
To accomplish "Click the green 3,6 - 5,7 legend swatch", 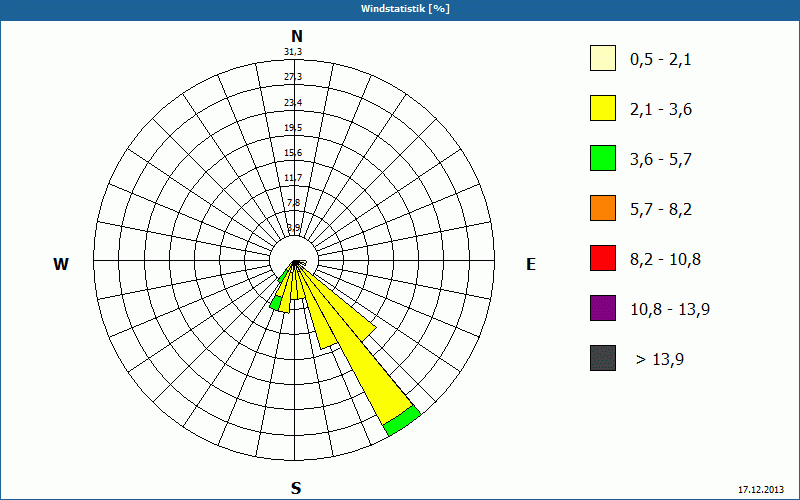I will click(x=603, y=158).
